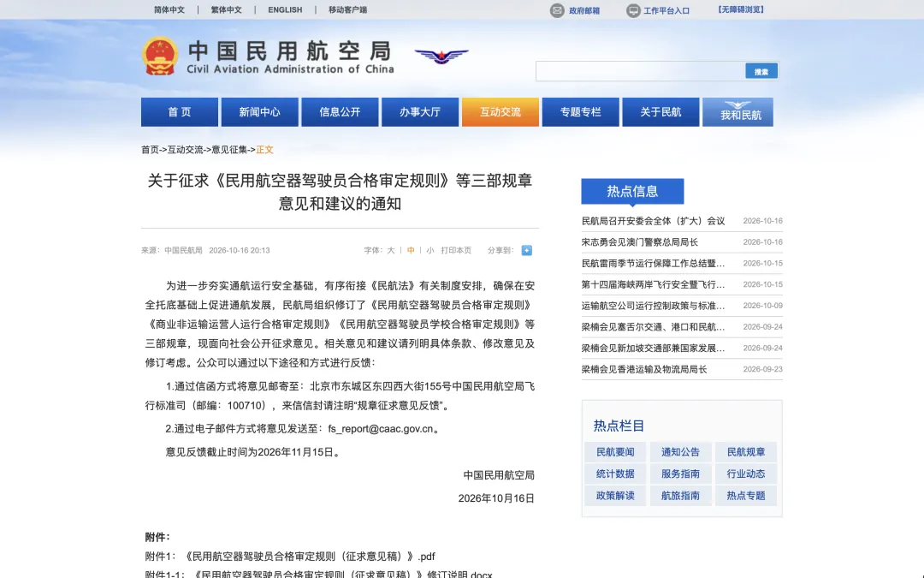
Task: Open 行业动态 hot column
Action: 746,474
